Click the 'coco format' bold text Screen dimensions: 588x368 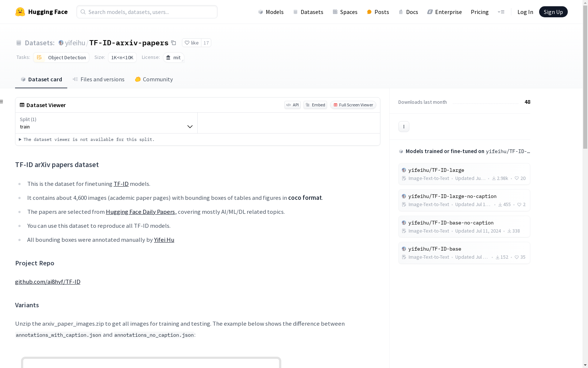coord(305,198)
